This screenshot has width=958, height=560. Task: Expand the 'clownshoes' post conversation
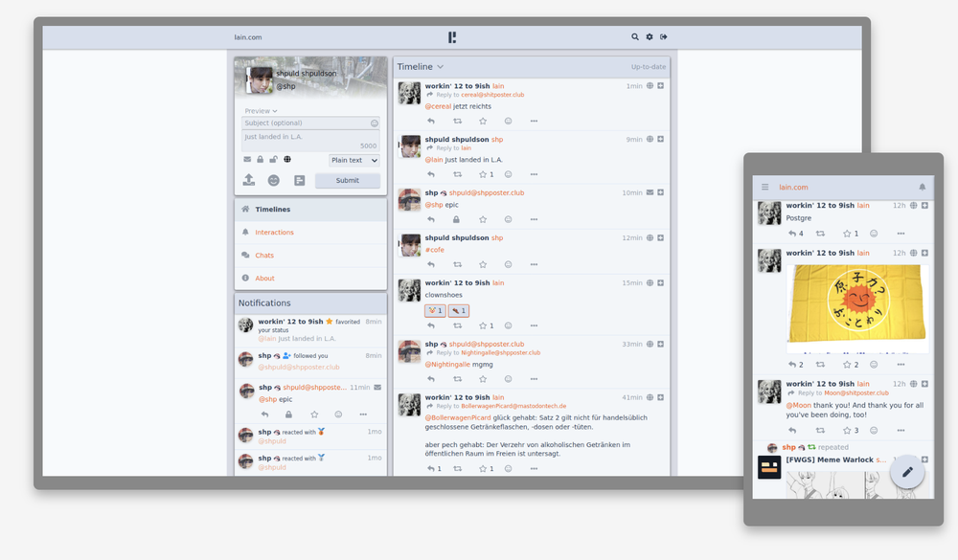(x=660, y=283)
